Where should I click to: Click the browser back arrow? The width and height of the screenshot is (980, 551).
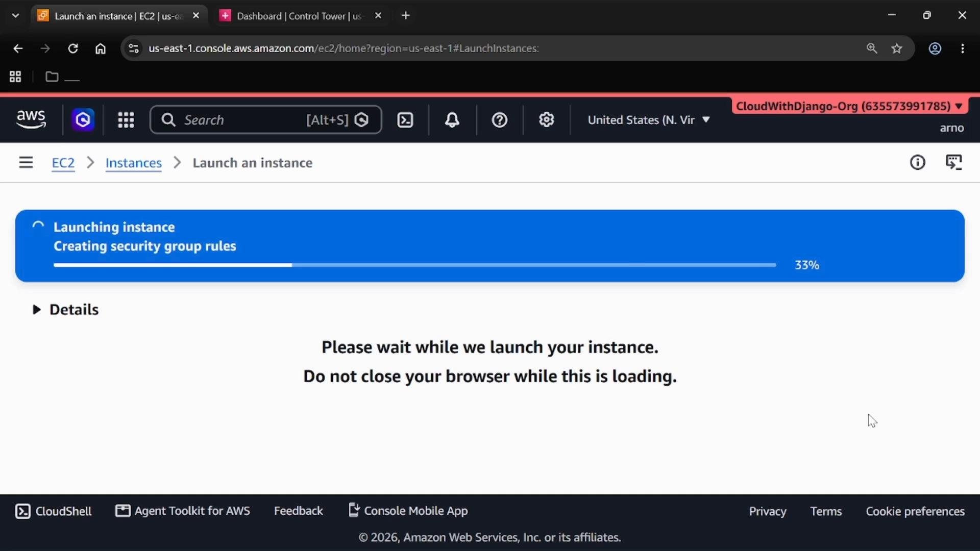click(x=18, y=48)
